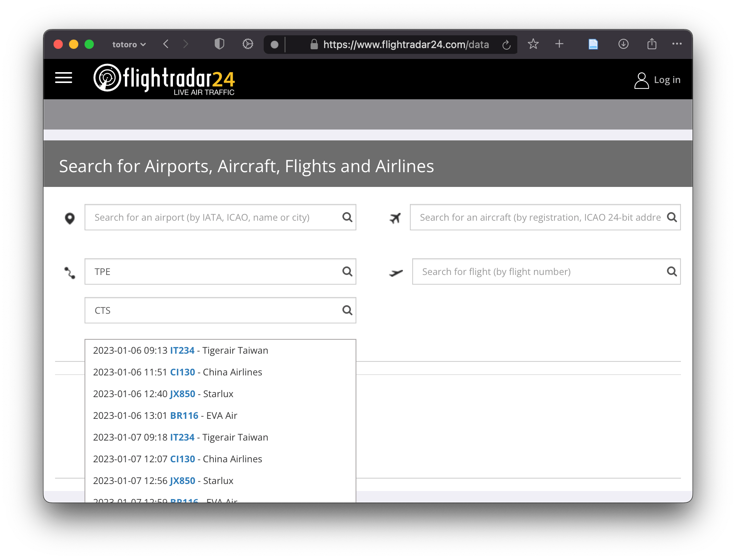This screenshot has height=560, width=736.
Task: Click the user profile icon
Action: point(641,80)
